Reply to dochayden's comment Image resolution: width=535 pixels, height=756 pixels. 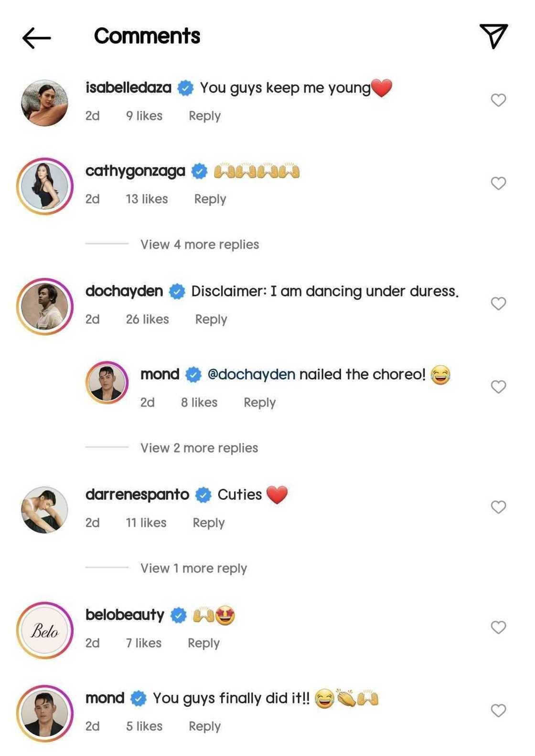211,319
